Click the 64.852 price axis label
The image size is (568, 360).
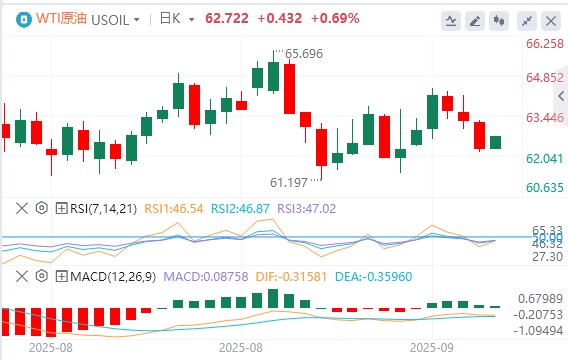pyautogui.click(x=545, y=78)
